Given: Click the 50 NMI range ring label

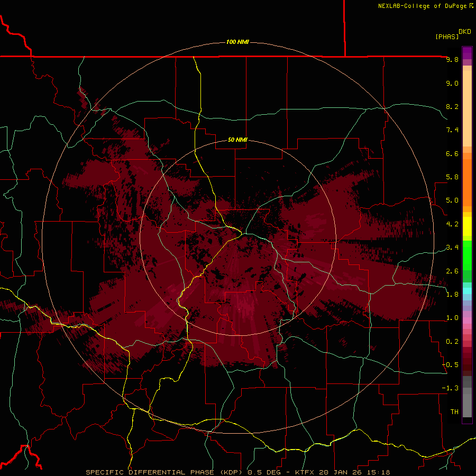Looking at the screenshot, I should point(237,140).
